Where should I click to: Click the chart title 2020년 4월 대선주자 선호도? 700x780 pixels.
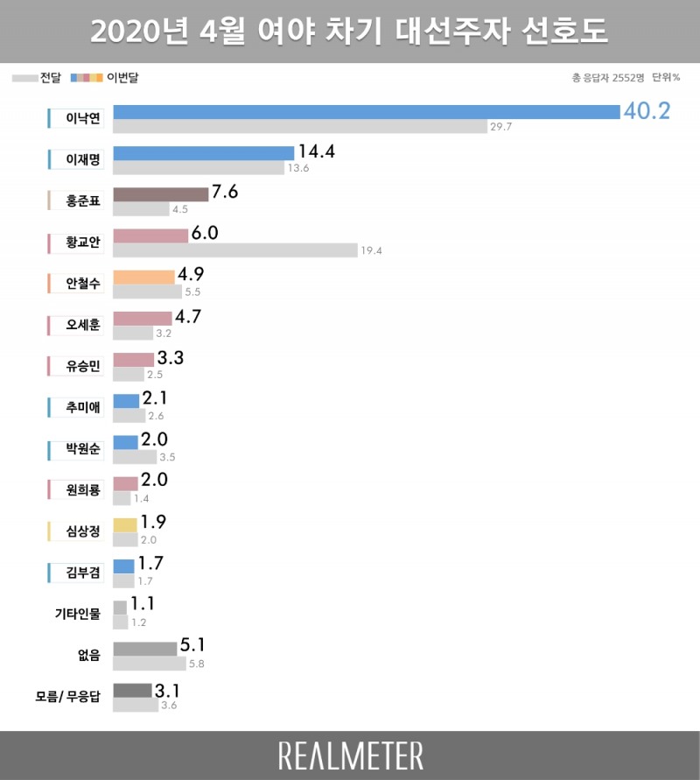click(x=350, y=32)
